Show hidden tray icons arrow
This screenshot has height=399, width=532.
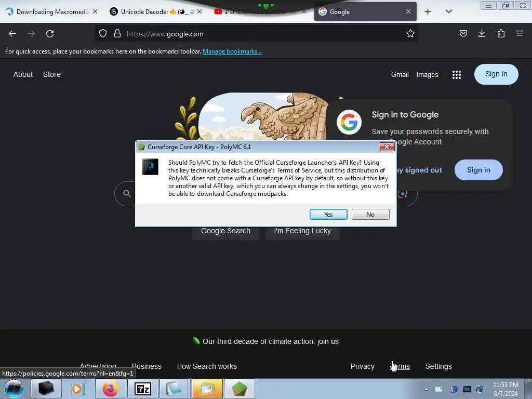(x=426, y=389)
